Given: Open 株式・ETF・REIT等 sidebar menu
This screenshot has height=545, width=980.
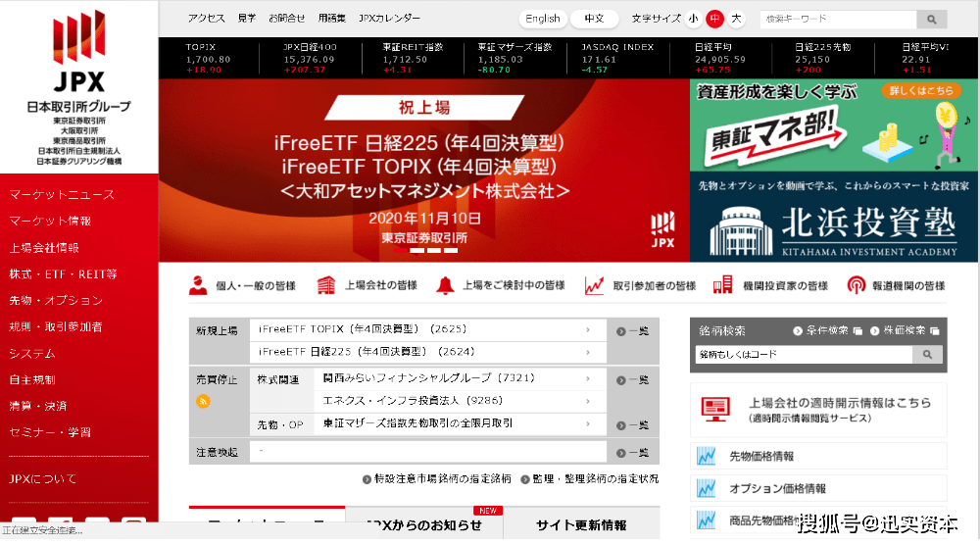Looking at the screenshot, I should (x=63, y=273).
